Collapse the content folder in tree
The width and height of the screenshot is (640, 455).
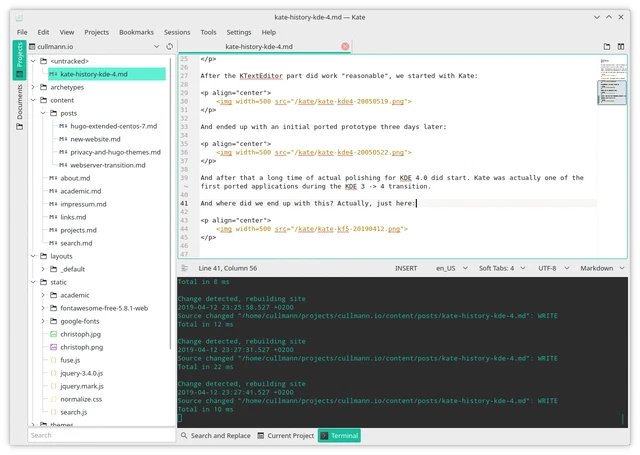click(33, 100)
